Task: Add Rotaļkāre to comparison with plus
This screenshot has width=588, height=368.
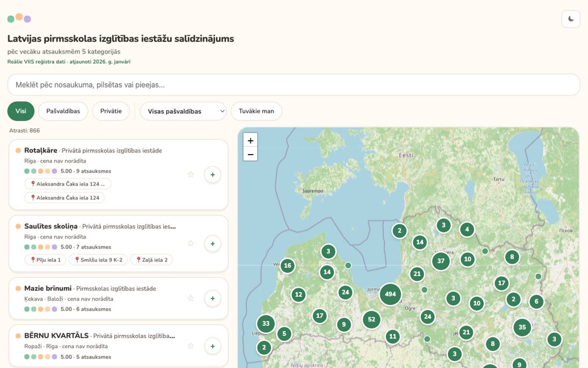Action: (x=213, y=174)
